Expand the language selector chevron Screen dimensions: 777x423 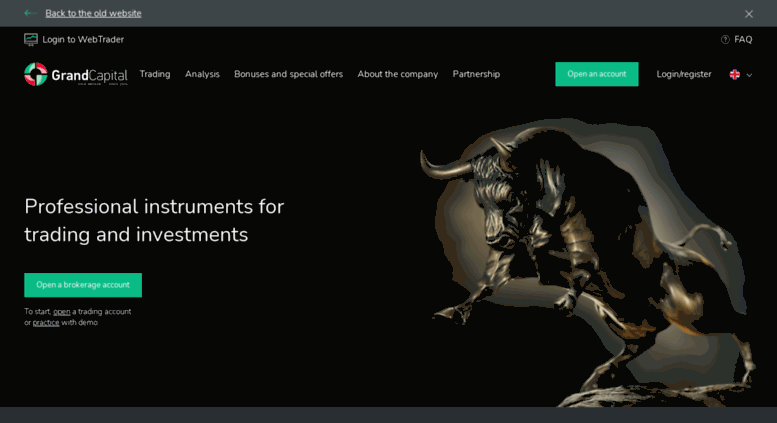coord(749,75)
